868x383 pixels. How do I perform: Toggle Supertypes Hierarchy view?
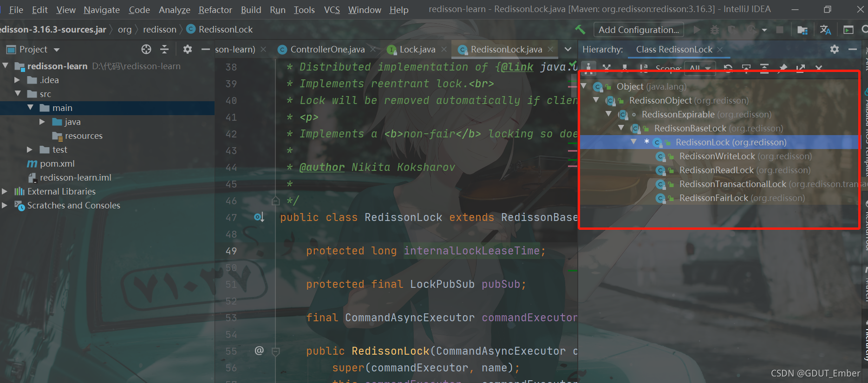point(607,68)
